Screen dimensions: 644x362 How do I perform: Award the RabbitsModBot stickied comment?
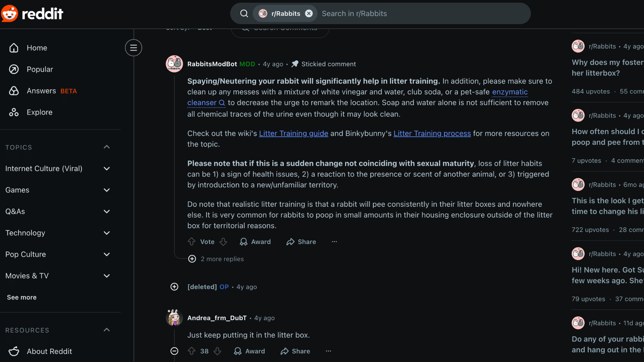255,242
